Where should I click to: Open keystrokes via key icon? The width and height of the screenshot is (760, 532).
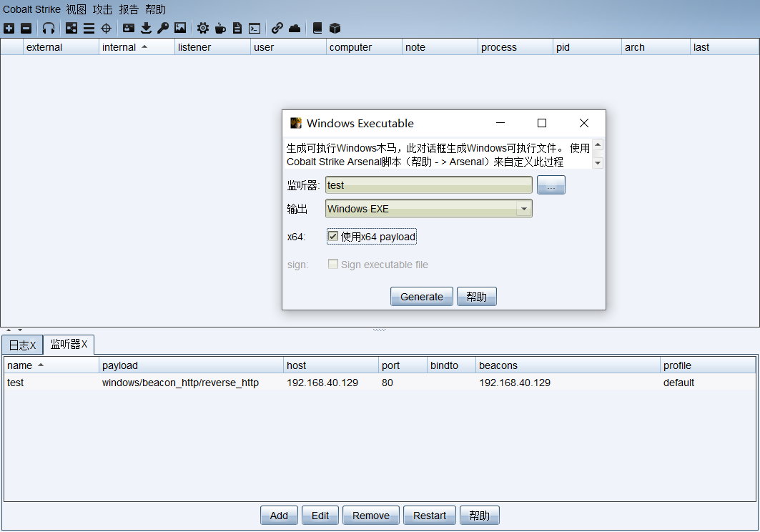(163, 28)
